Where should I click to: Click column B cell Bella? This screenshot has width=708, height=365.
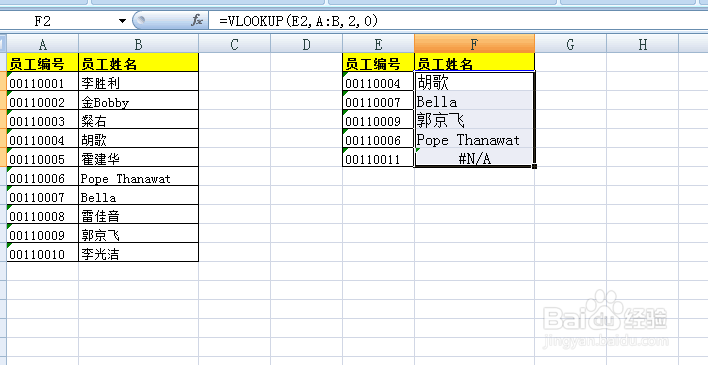click(139, 195)
